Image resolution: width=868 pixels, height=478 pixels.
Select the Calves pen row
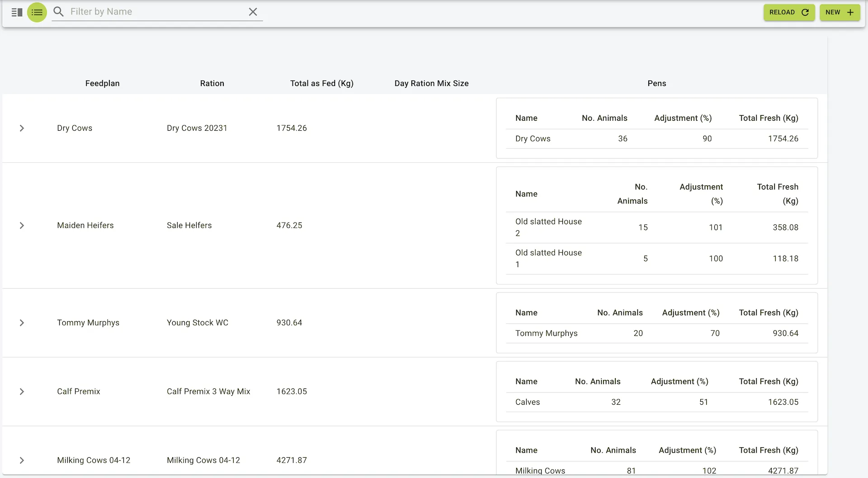528,402
